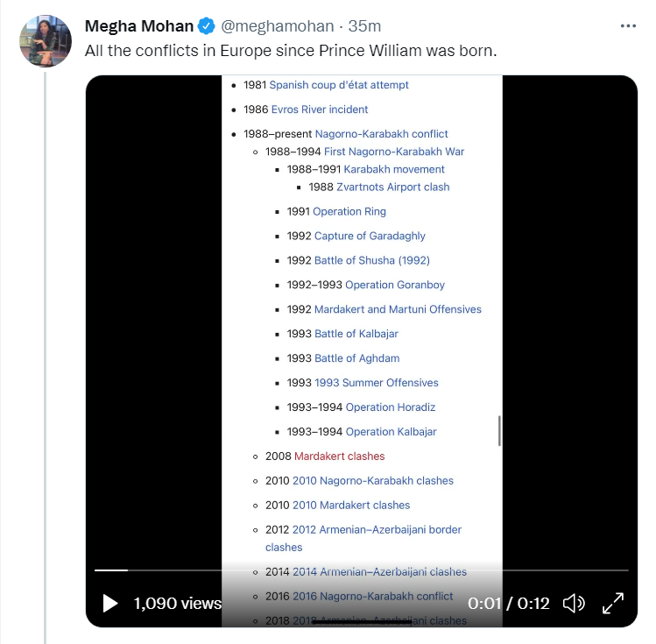The height and width of the screenshot is (644, 656).
Task: Mute the video with the speaker icon
Action: click(x=574, y=603)
